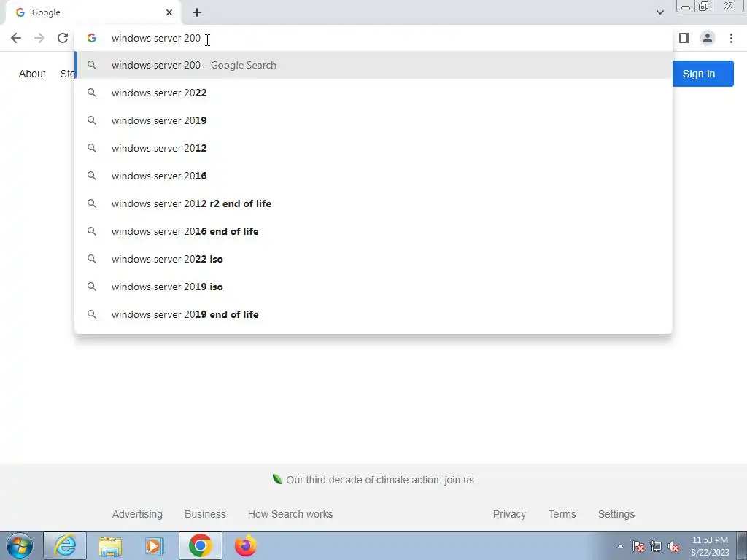Open the Chrome three-dot menu
Image resolution: width=747 pixels, height=560 pixels.
coord(731,38)
